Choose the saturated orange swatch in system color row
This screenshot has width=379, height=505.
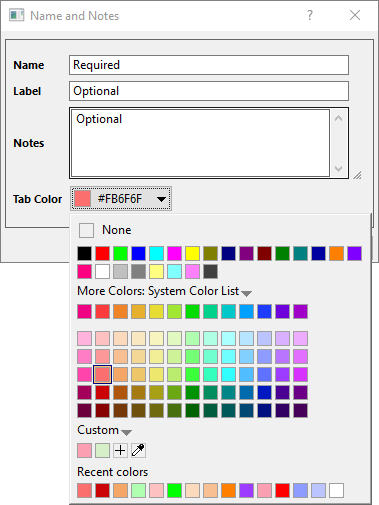(x=120, y=311)
